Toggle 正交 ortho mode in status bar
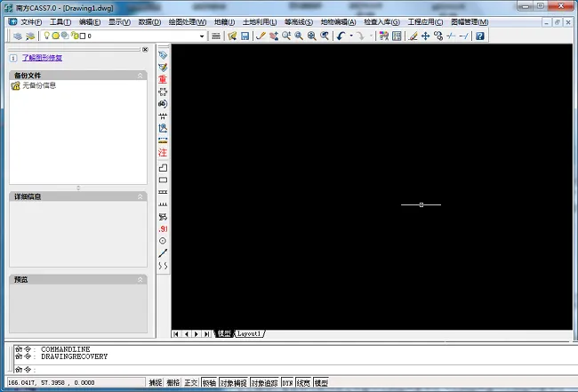Image resolution: width=578 pixels, height=392 pixels. pyautogui.click(x=191, y=383)
